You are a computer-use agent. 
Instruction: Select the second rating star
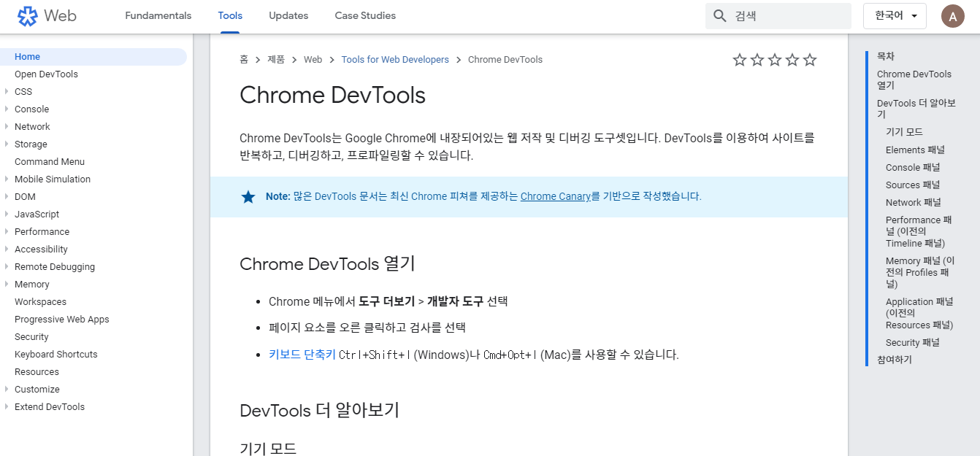(757, 60)
